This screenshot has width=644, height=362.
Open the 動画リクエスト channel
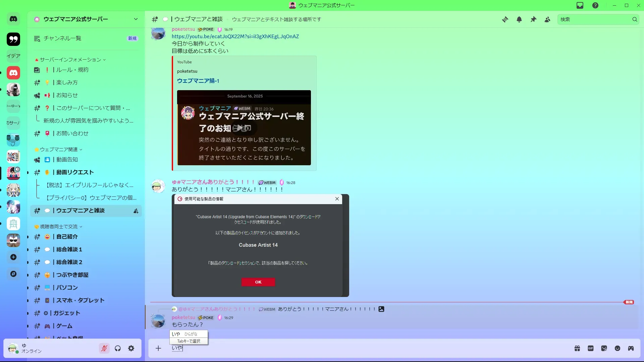75,172
